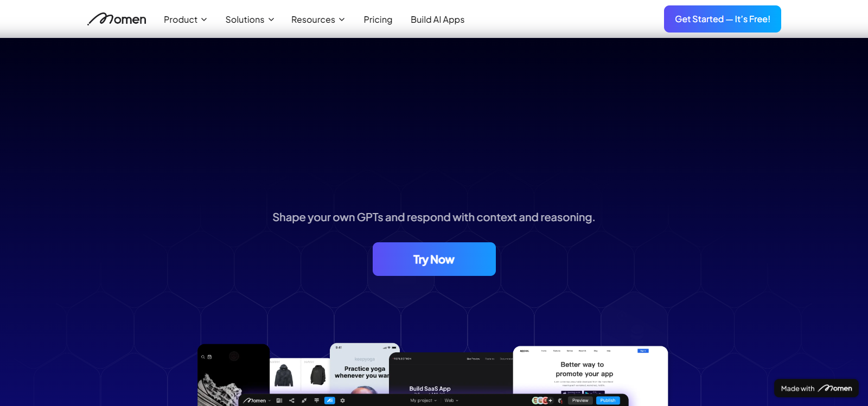Click the Build SaaS App thumbnail
The image size is (868, 406).
click(x=450, y=373)
